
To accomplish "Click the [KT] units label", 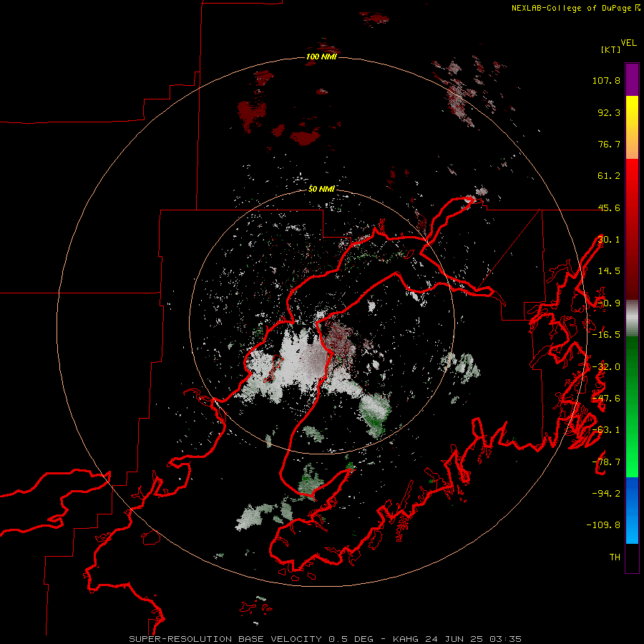I will point(611,49).
